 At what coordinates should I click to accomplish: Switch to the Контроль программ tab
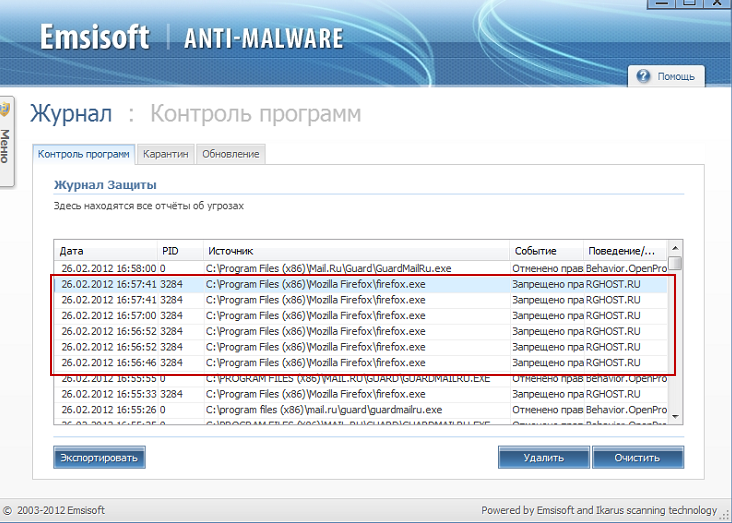pos(84,154)
